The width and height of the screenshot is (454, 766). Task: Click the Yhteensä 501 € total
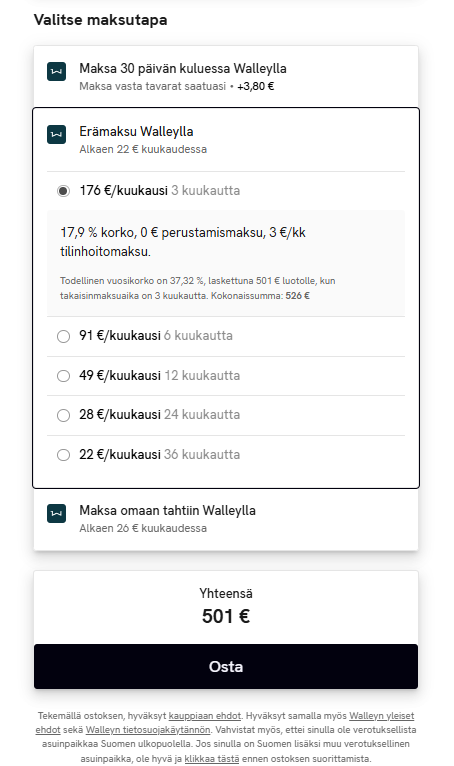tap(226, 607)
